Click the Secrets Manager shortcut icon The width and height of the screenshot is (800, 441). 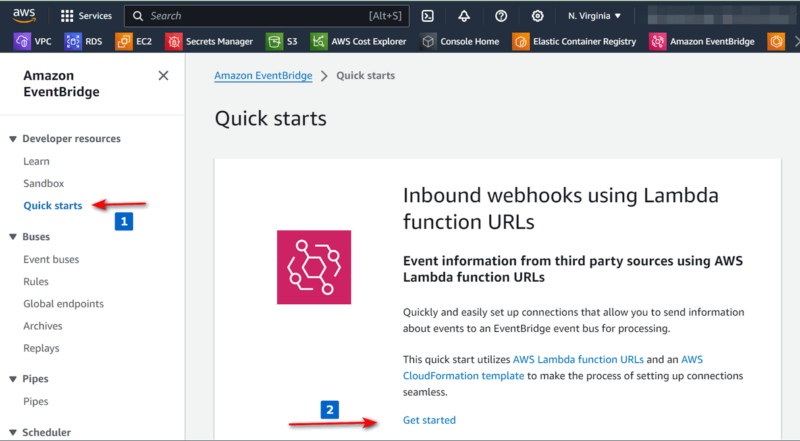[x=173, y=41]
